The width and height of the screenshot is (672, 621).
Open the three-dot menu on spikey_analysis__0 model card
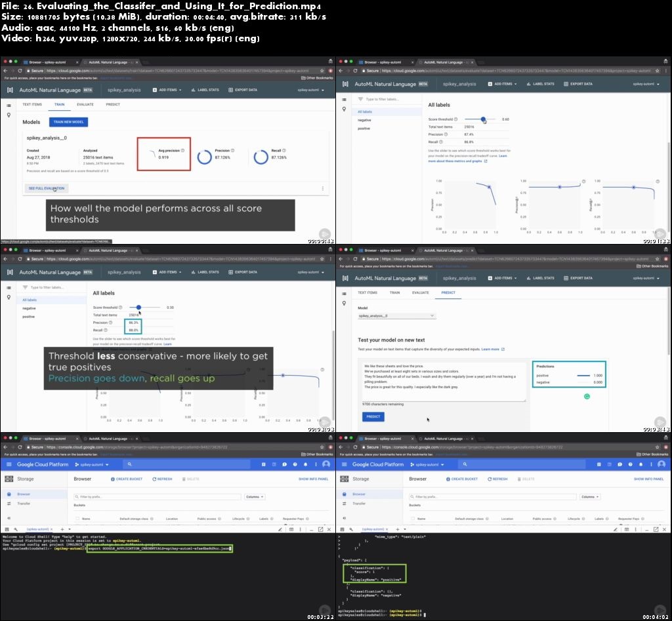[x=322, y=188]
